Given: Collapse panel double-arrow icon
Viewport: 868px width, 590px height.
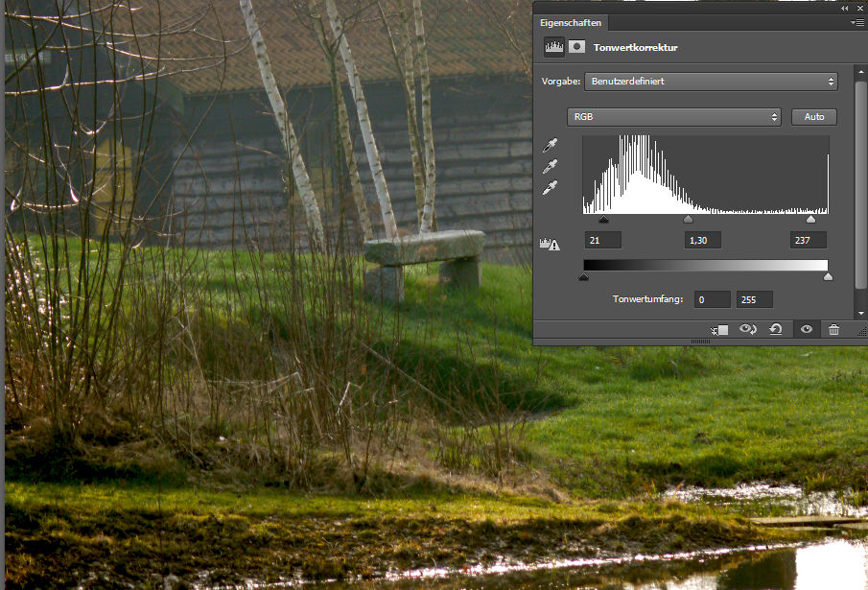Looking at the screenshot, I should [844, 8].
